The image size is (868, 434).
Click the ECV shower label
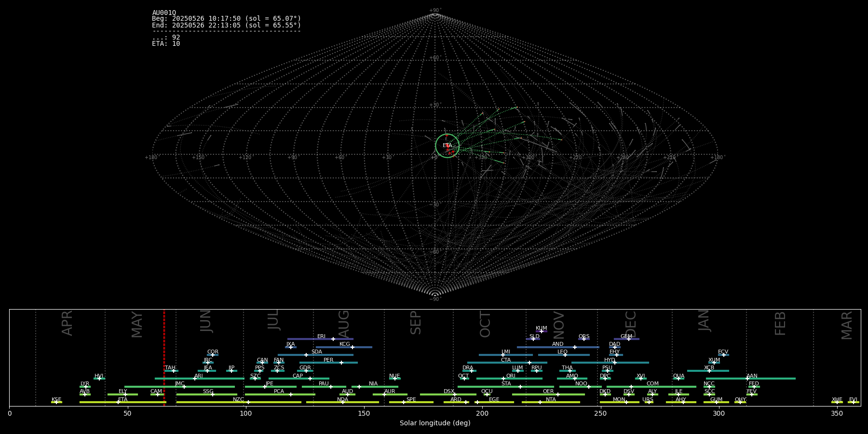coord(723,352)
